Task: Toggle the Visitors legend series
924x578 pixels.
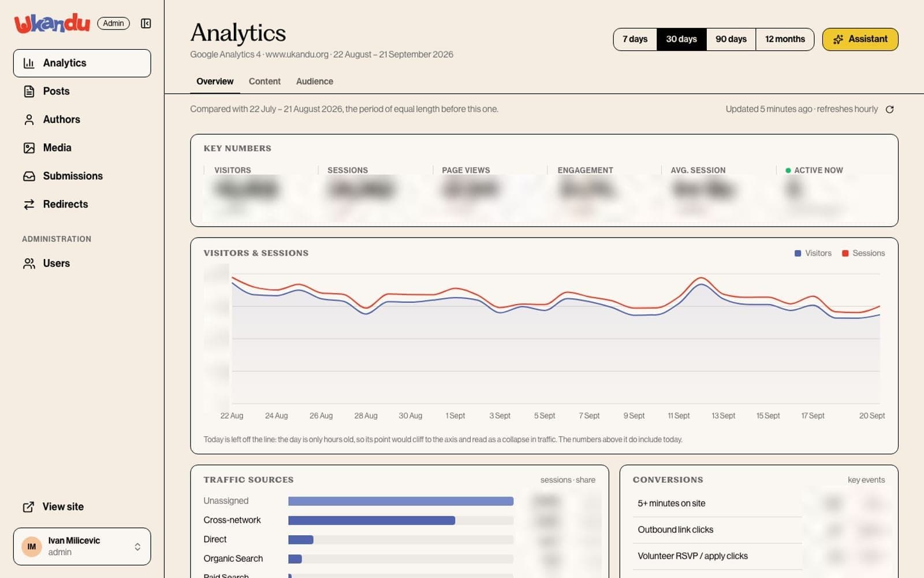Action: point(813,253)
